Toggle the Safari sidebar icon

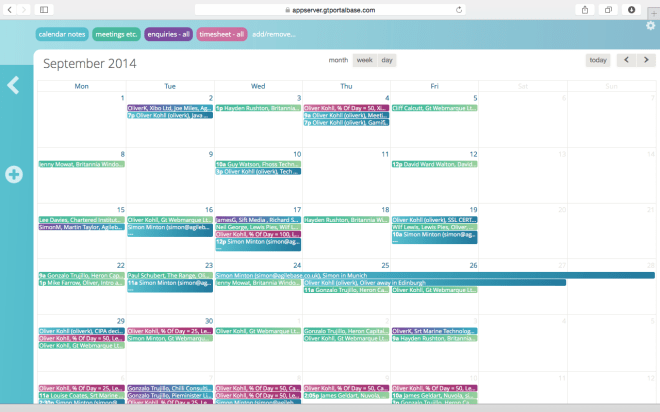click(44, 9)
